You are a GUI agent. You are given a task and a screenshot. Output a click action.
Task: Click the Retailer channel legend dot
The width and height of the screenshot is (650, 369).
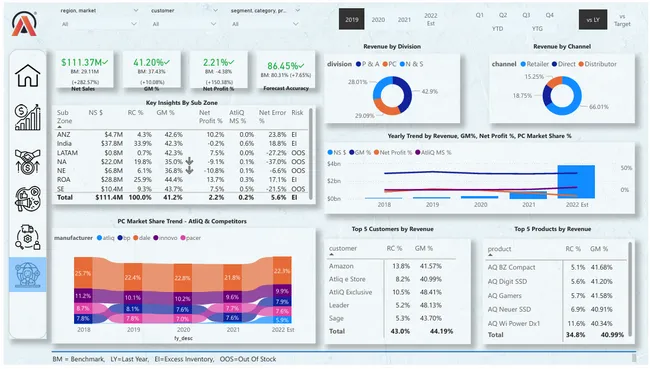523,64
